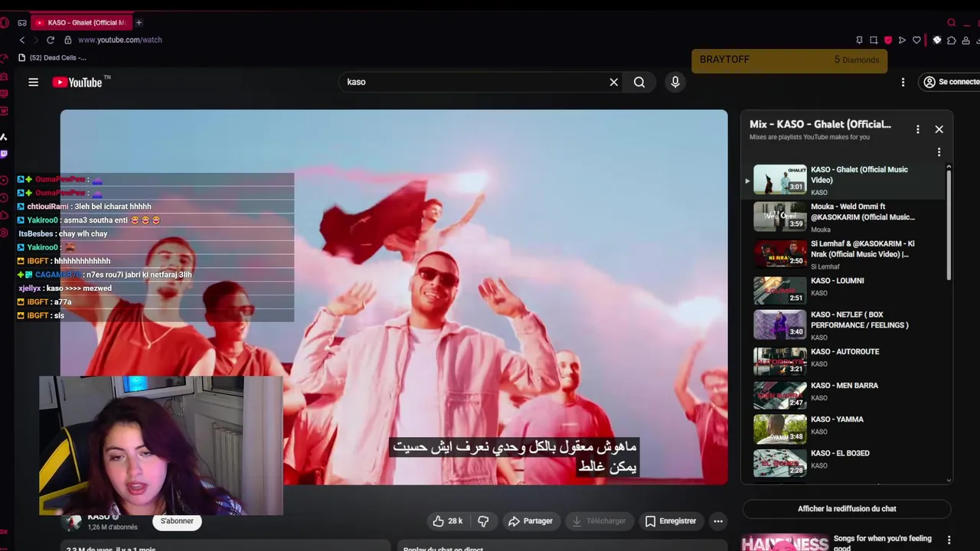Image resolution: width=980 pixels, height=551 pixels.
Task: Click the Arabic subtitle text on video
Action: pyautogui.click(x=514, y=456)
